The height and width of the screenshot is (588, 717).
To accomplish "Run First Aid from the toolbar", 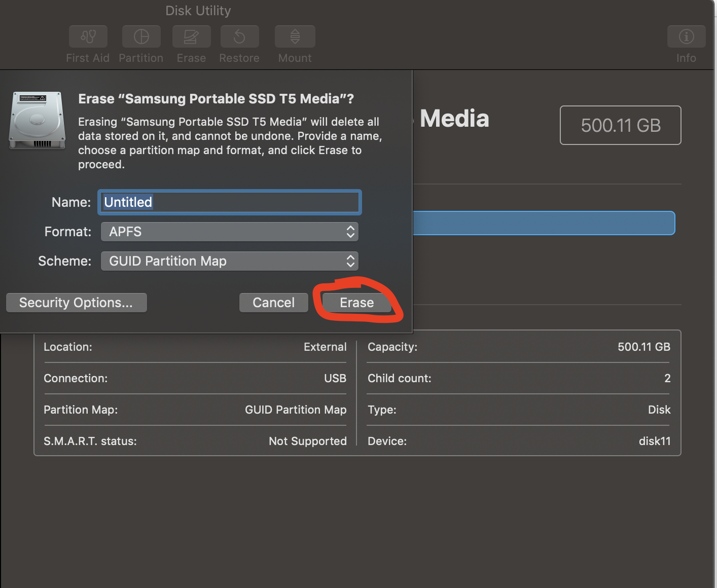I will [87, 36].
